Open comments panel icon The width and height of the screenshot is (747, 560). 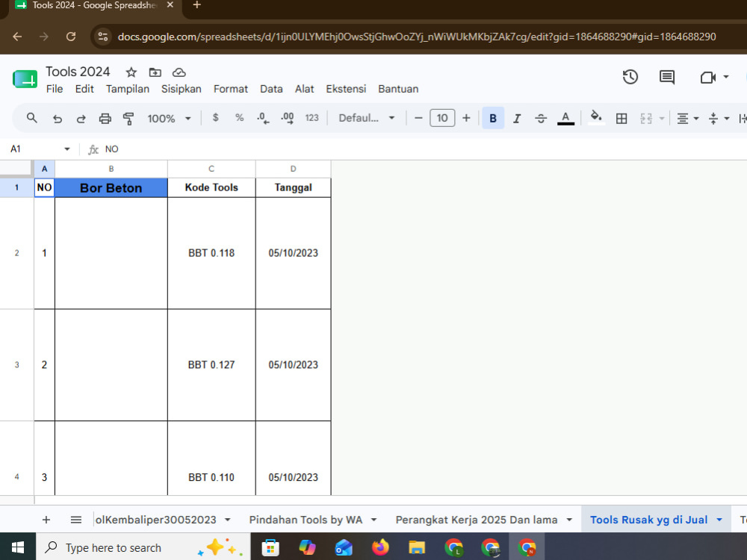(666, 77)
